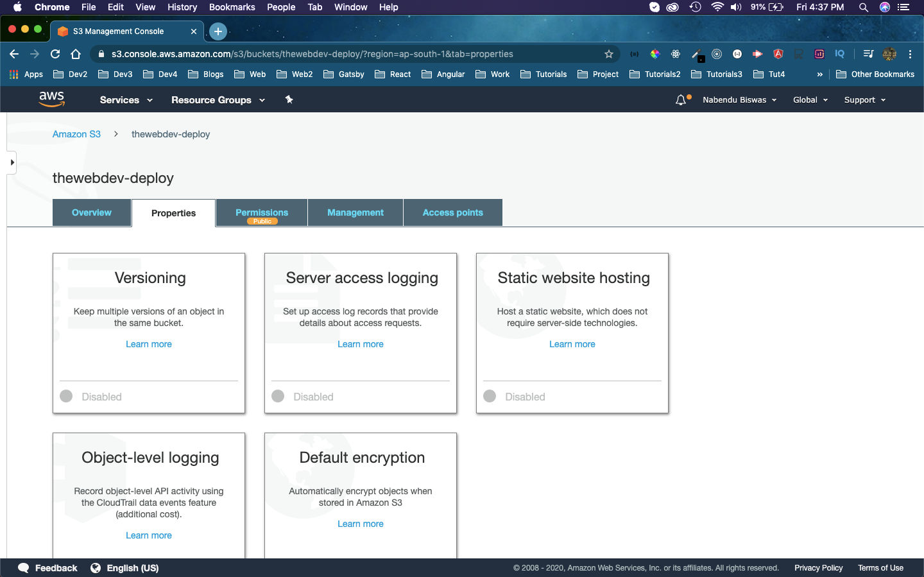Go back using browser back arrow
The width and height of the screenshot is (924, 577).
[14, 54]
